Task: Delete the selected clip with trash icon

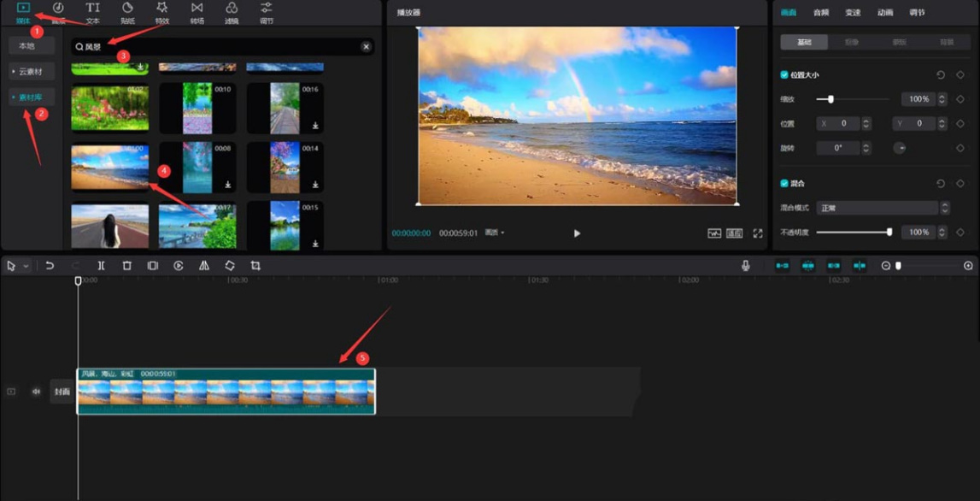Action: pyautogui.click(x=126, y=266)
